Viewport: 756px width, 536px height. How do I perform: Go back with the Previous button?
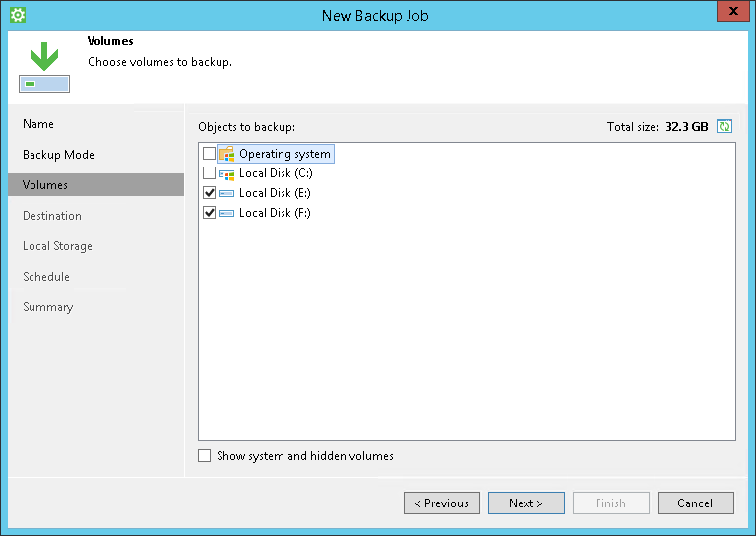[x=442, y=503]
